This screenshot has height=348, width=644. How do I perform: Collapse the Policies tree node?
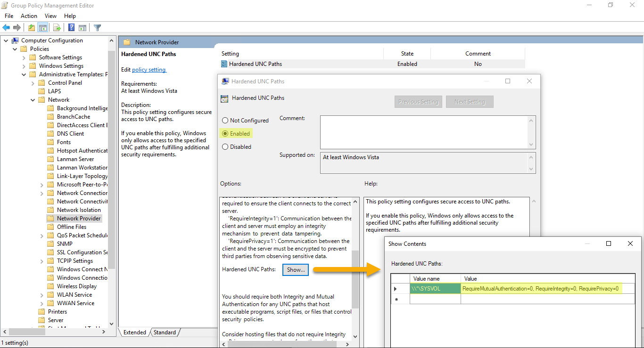[15, 49]
